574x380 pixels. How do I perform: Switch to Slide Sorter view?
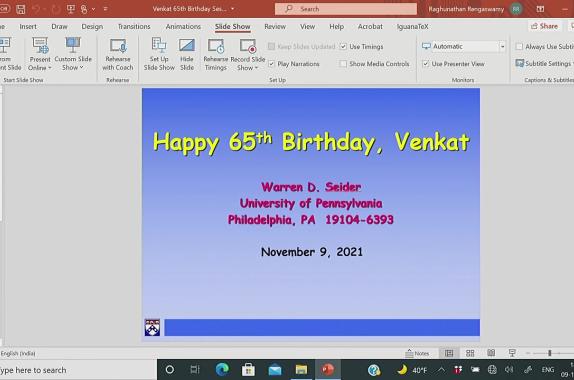click(x=470, y=353)
